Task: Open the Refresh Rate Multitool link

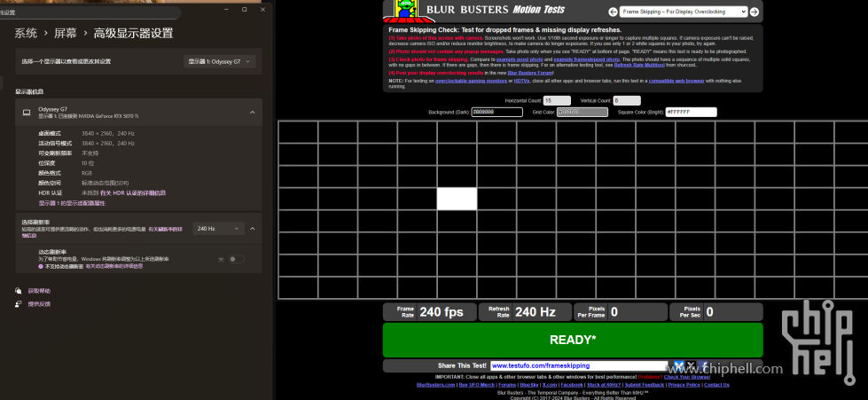Action: (x=639, y=65)
